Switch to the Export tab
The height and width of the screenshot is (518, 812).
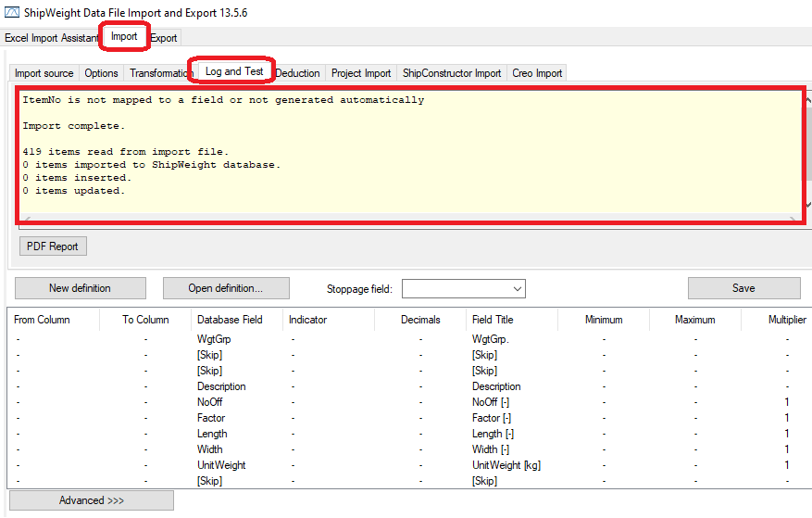click(x=164, y=38)
